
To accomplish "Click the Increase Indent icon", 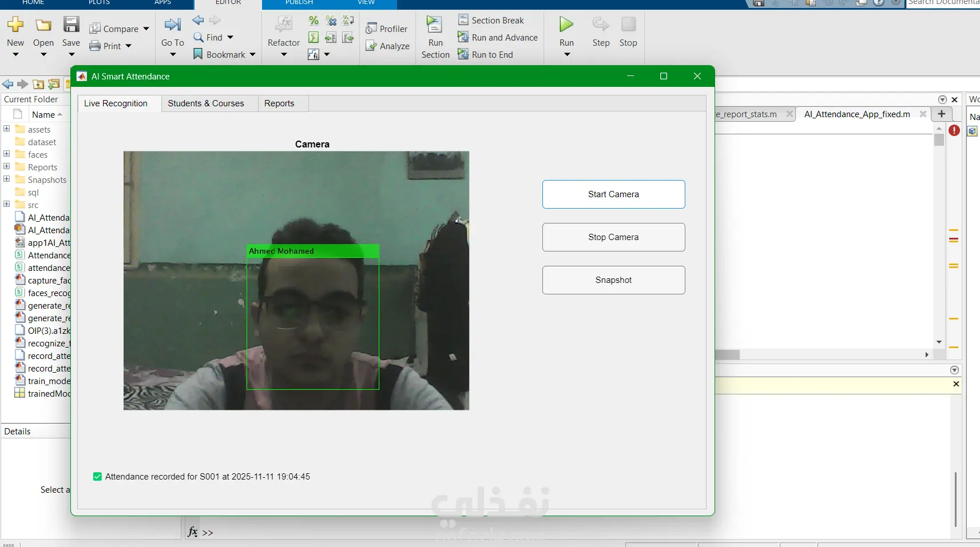I will pos(331,38).
